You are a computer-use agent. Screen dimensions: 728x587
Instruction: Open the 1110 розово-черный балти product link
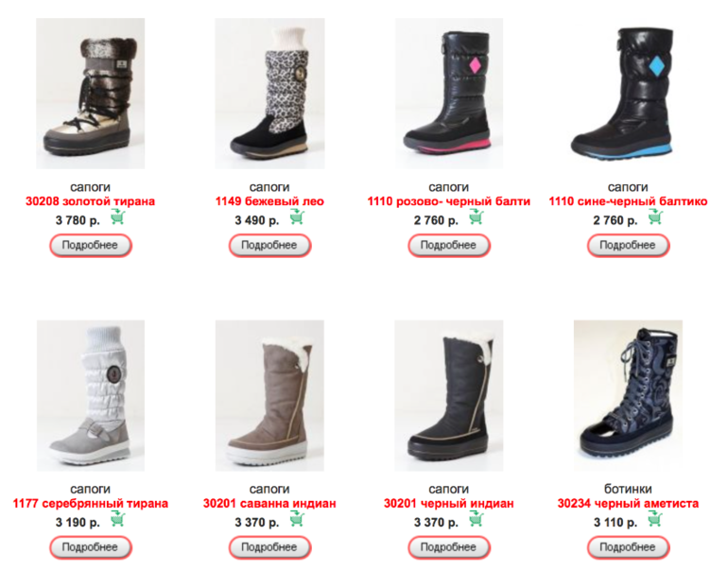[x=448, y=201]
